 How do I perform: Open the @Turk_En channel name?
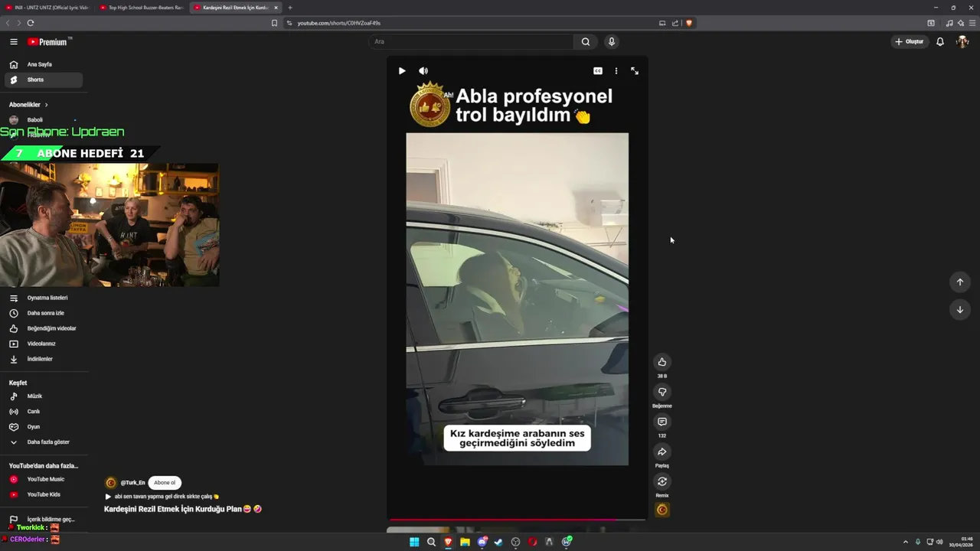pos(132,483)
